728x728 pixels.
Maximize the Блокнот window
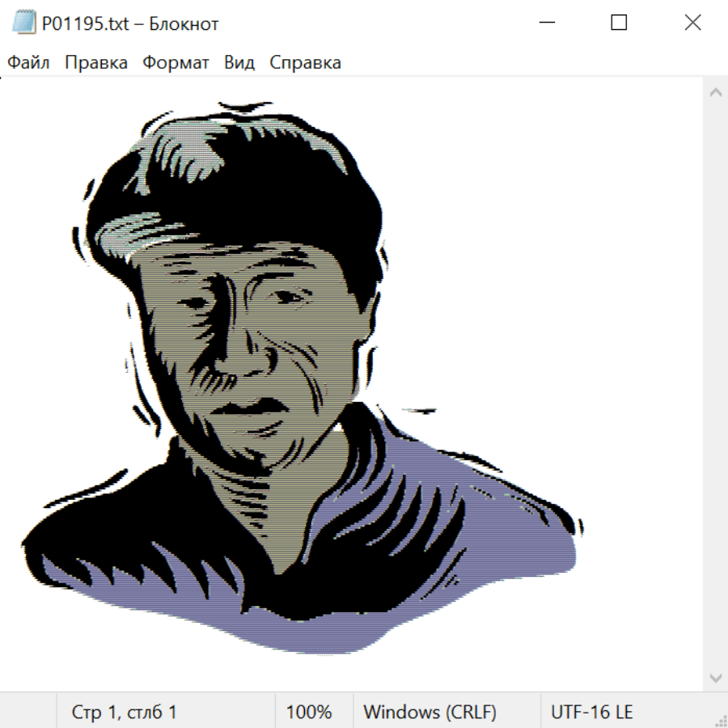pos(619,23)
